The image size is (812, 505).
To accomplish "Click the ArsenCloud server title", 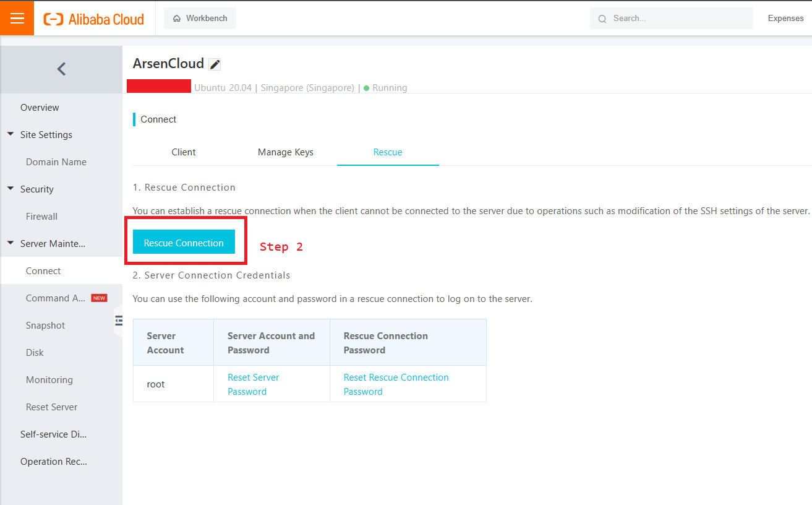I will [x=168, y=64].
